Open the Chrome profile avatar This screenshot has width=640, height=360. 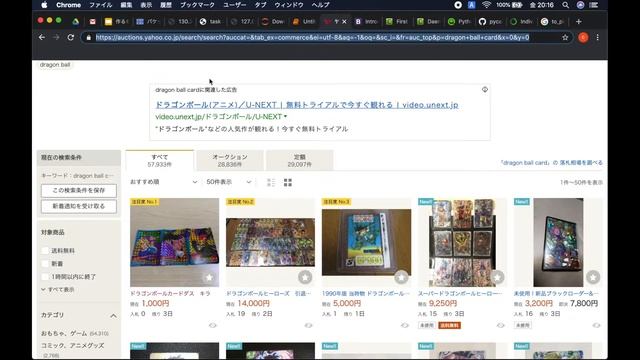(x=583, y=37)
